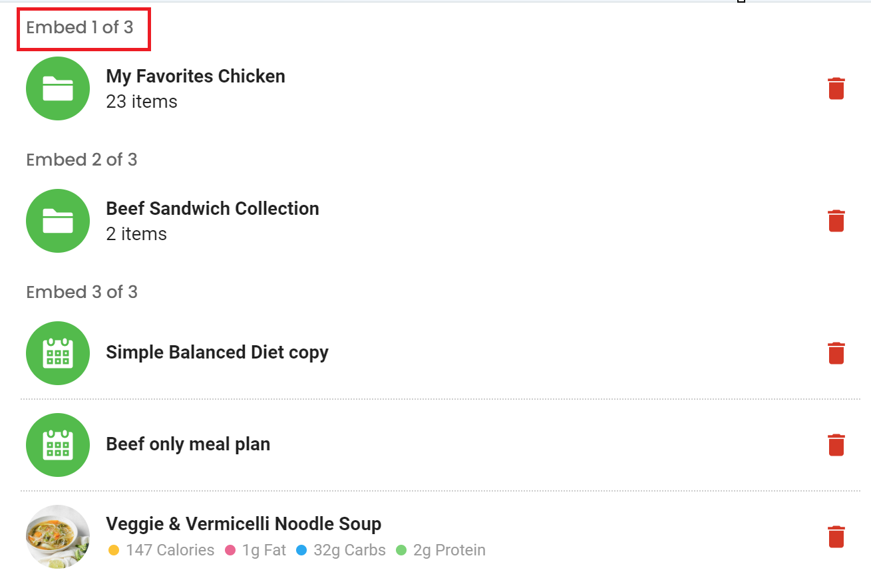This screenshot has width=871, height=588.
Task: Delete the My Favorites Chicken collection
Action: (836, 88)
